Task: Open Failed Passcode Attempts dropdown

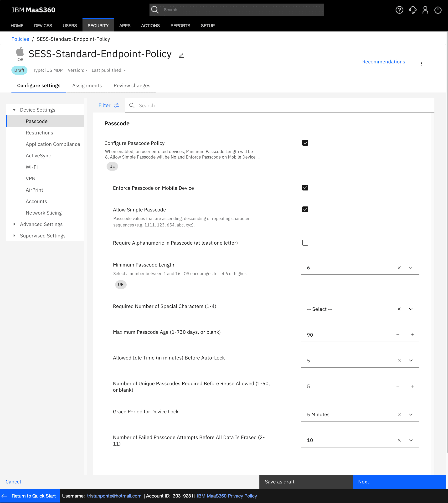Action: (x=411, y=440)
